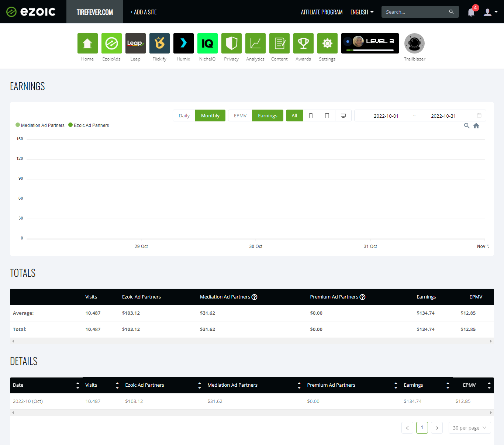Click the Totals table horizontal scrollbar

point(252,341)
